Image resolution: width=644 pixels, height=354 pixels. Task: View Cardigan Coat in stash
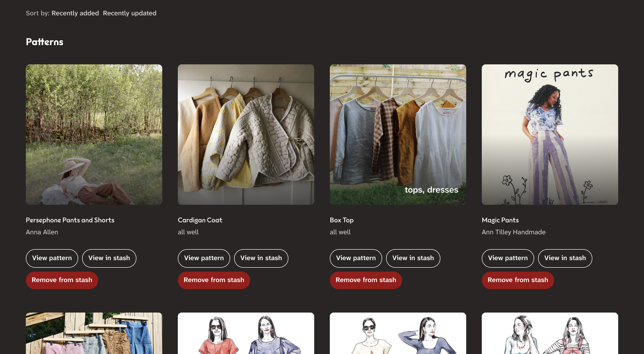pos(261,258)
